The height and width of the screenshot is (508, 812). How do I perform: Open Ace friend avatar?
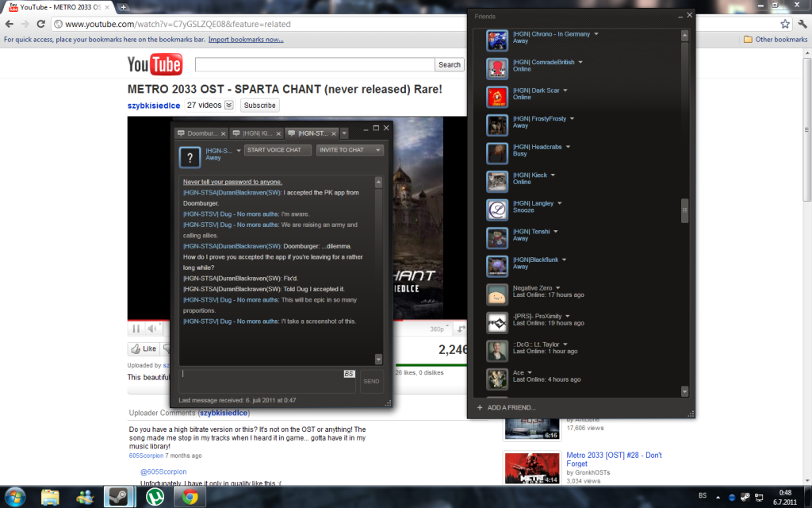[497, 379]
